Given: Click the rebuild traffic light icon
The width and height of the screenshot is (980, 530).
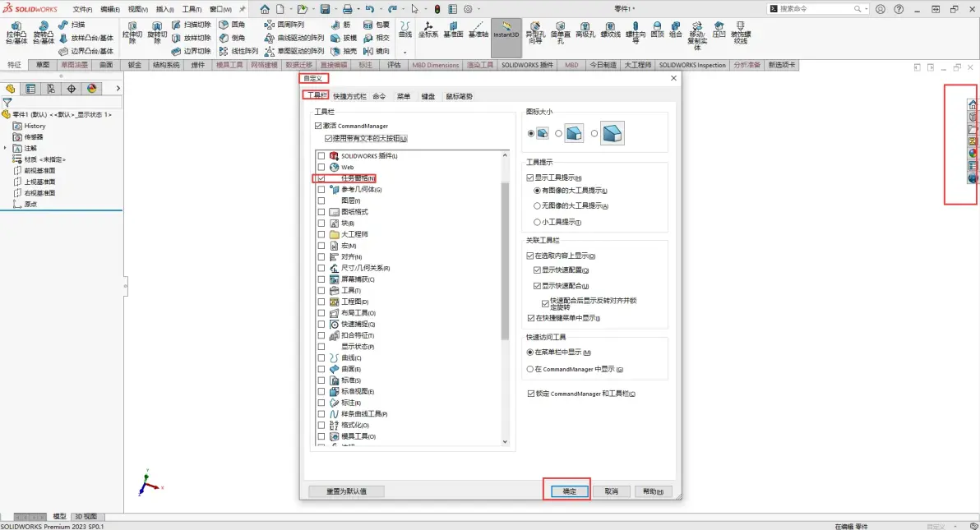Looking at the screenshot, I should coord(437,9).
